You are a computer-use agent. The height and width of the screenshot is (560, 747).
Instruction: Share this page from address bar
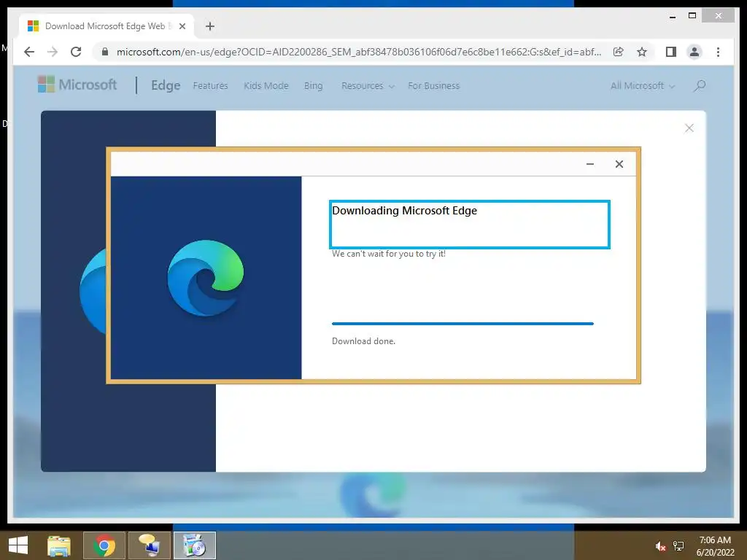[x=619, y=52]
